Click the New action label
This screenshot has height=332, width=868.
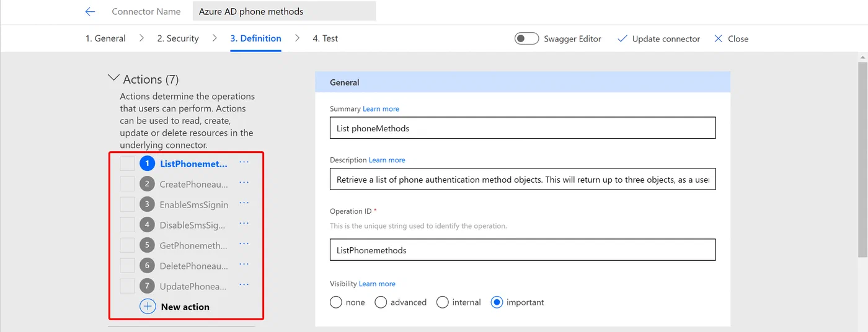tap(185, 307)
